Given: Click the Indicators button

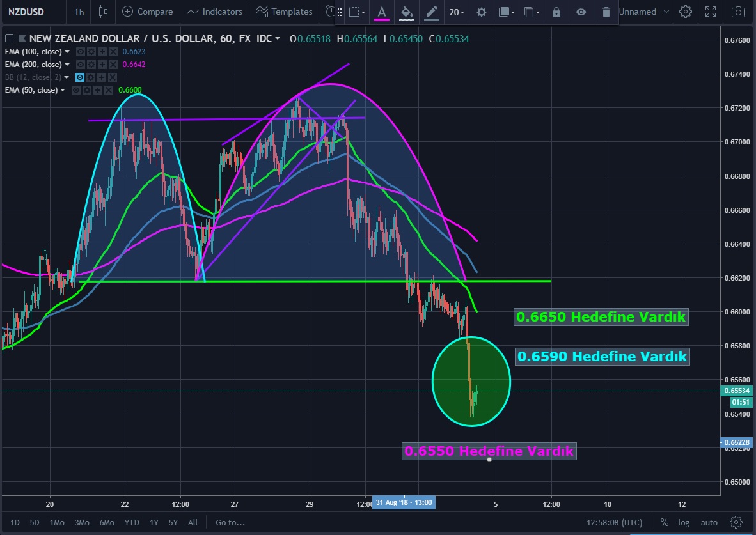Looking at the screenshot, I should click(215, 12).
